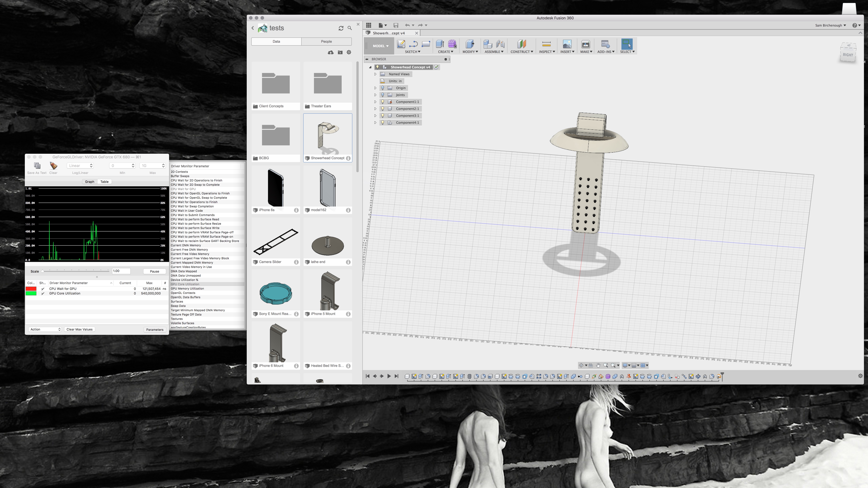
Task: Click the Clear Max Values button
Action: coord(79,329)
